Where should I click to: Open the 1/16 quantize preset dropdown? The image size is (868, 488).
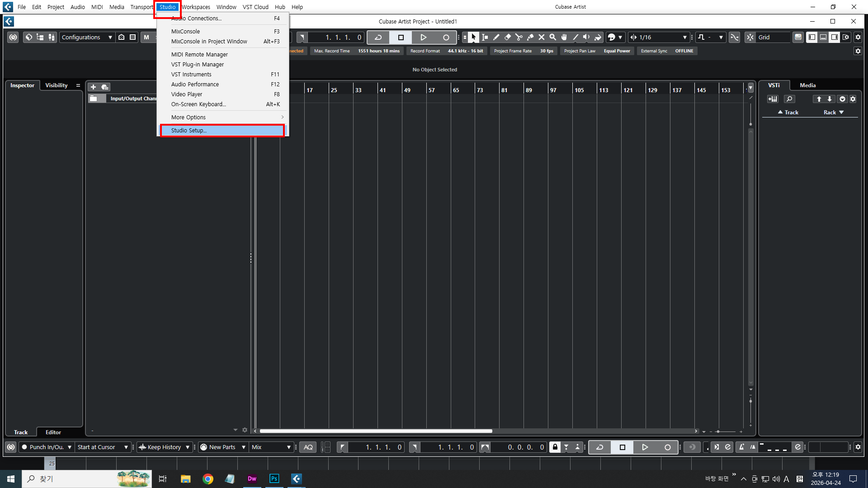click(663, 37)
